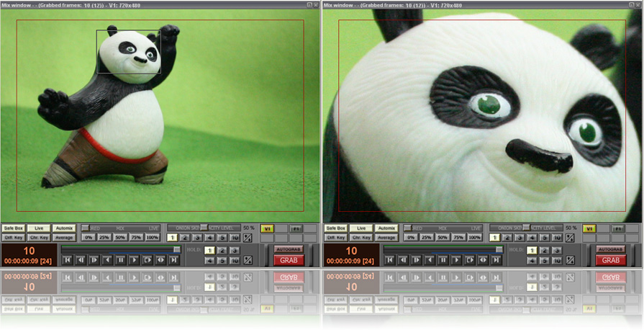
Task: Jump to last frame in right Mix window
Action: coord(496,260)
